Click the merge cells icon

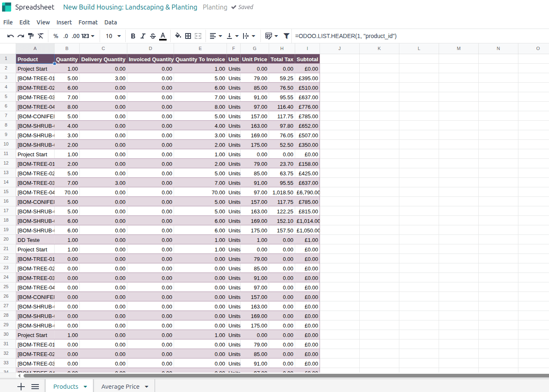click(198, 36)
